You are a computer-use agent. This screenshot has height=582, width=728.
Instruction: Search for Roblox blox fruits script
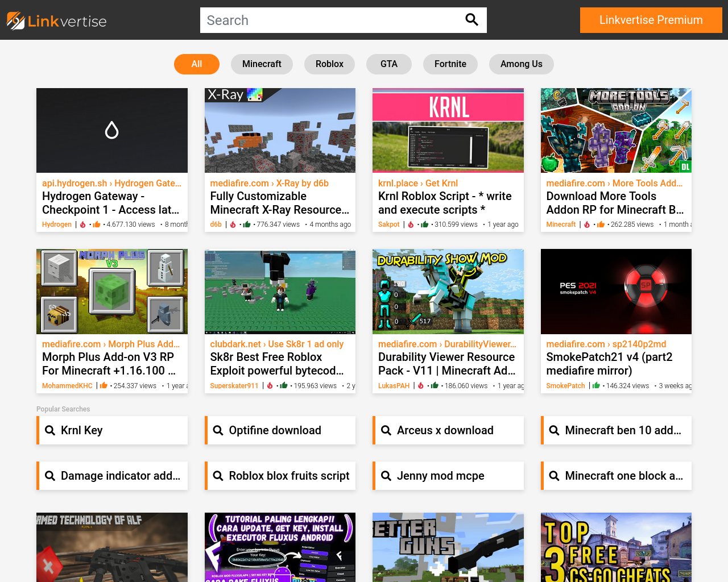pyautogui.click(x=280, y=476)
